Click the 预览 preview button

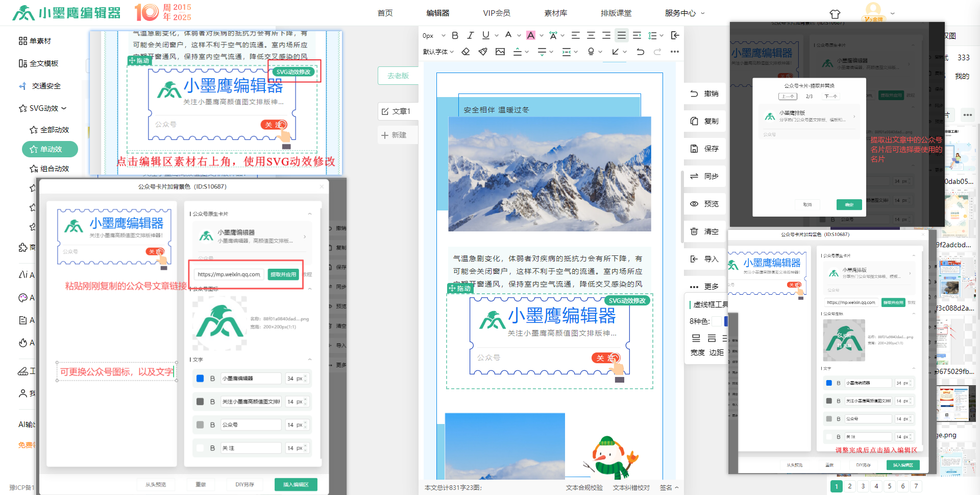pyautogui.click(x=704, y=204)
